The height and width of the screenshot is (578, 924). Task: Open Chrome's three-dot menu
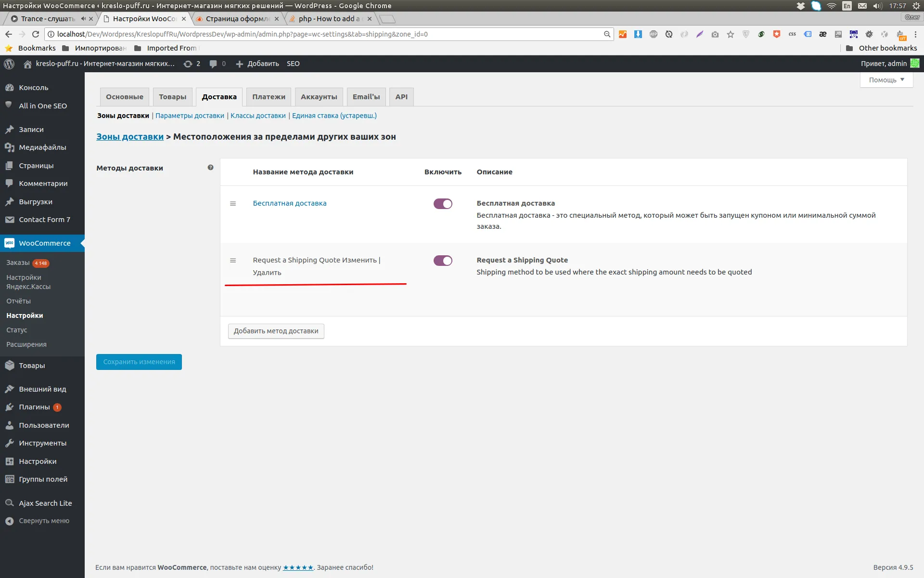(x=915, y=34)
